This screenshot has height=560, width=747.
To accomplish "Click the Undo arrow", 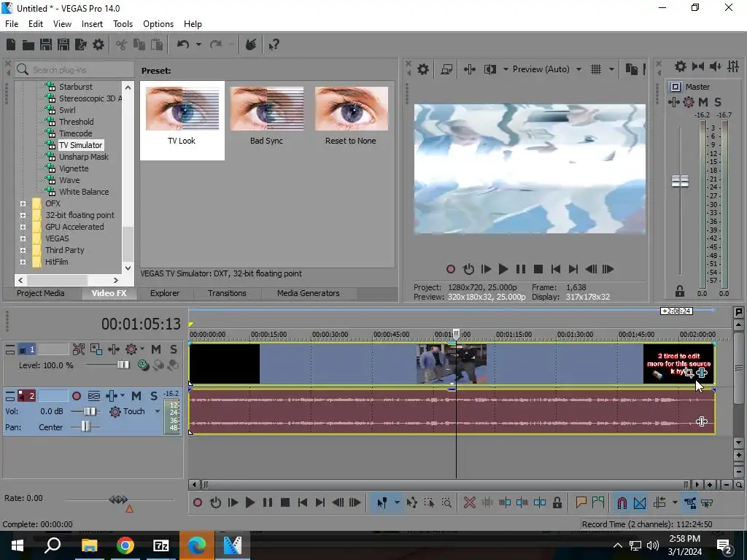I will point(183,44).
